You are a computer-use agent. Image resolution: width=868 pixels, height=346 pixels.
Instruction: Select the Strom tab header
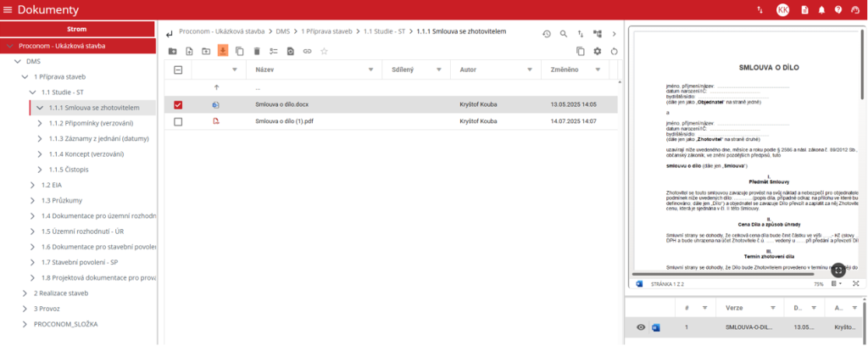[x=78, y=30]
